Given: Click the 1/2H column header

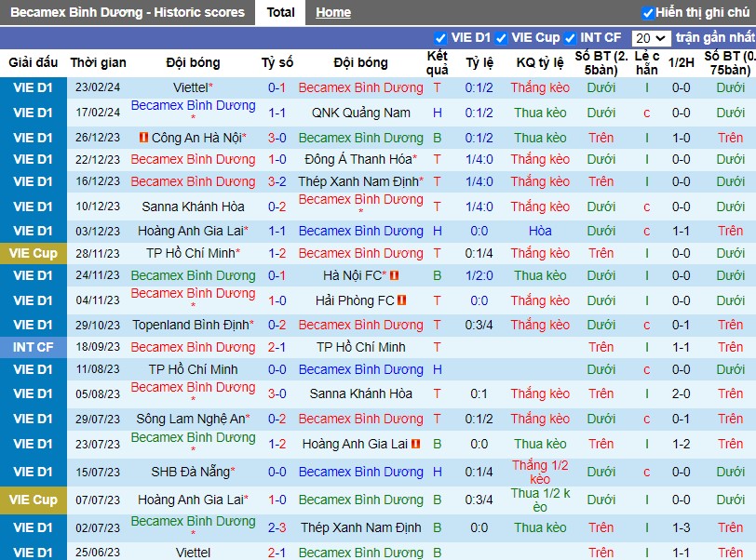Looking at the screenshot, I should (682, 62).
